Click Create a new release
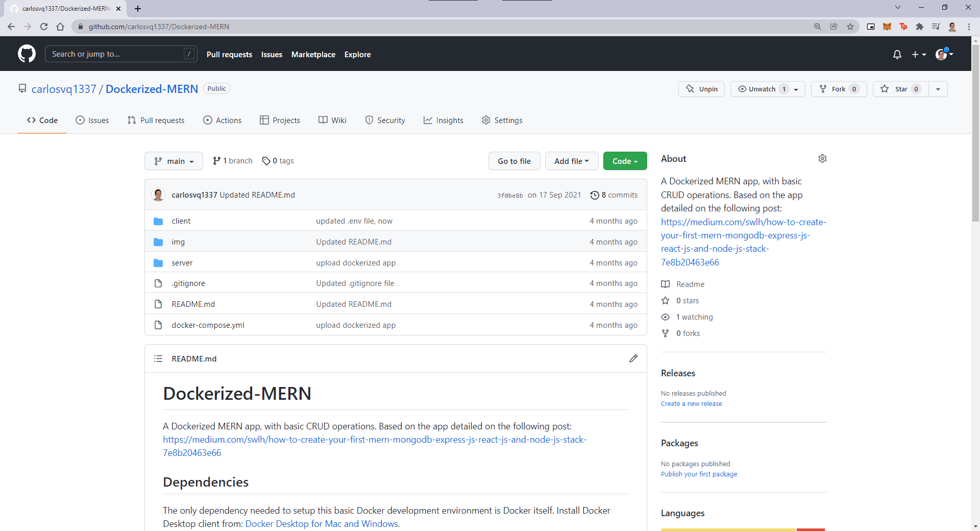This screenshot has width=980, height=531. (x=691, y=403)
